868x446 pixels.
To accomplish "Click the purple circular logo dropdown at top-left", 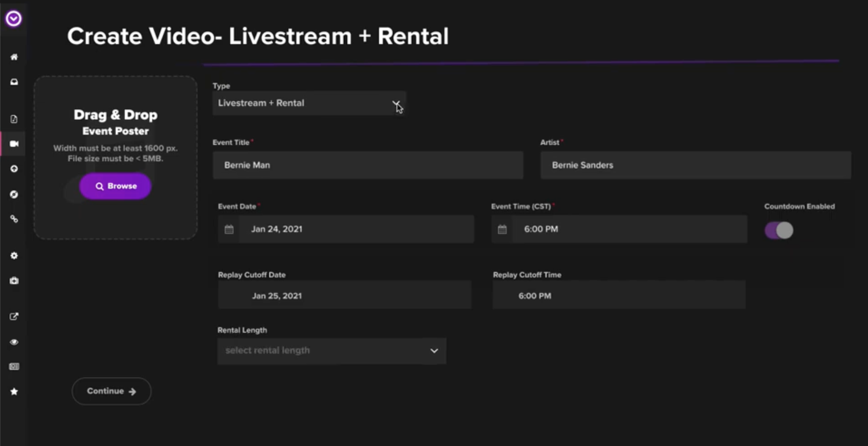I will tap(14, 18).
